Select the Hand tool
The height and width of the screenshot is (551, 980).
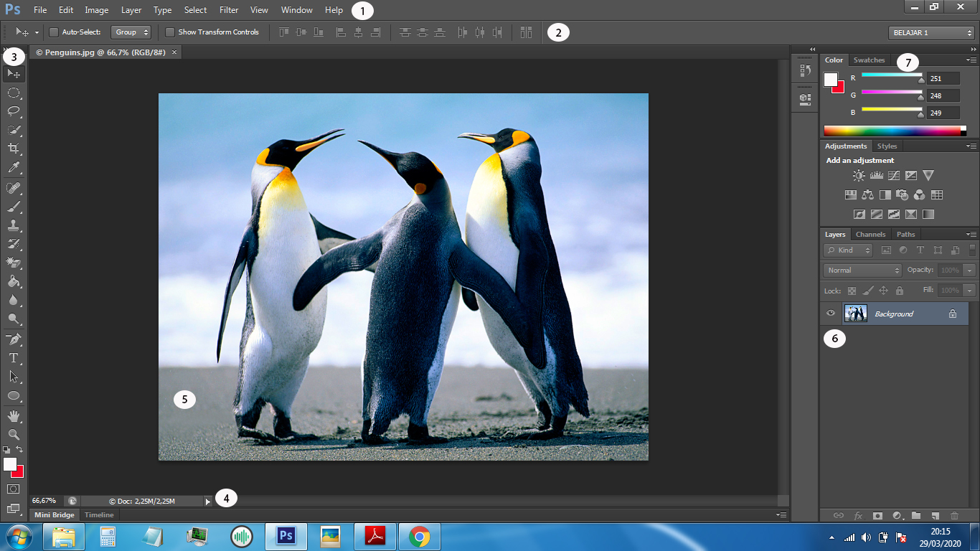(14, 416)
